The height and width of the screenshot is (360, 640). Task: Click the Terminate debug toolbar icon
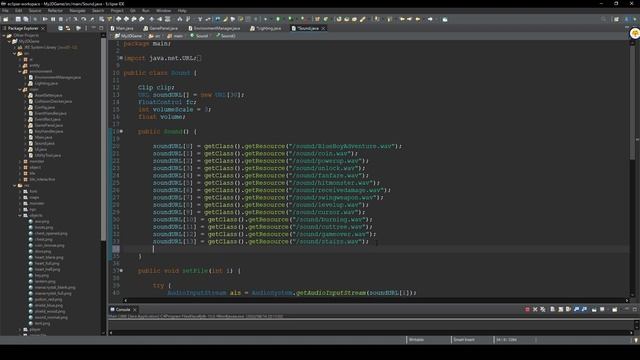[x=60, y=19]
